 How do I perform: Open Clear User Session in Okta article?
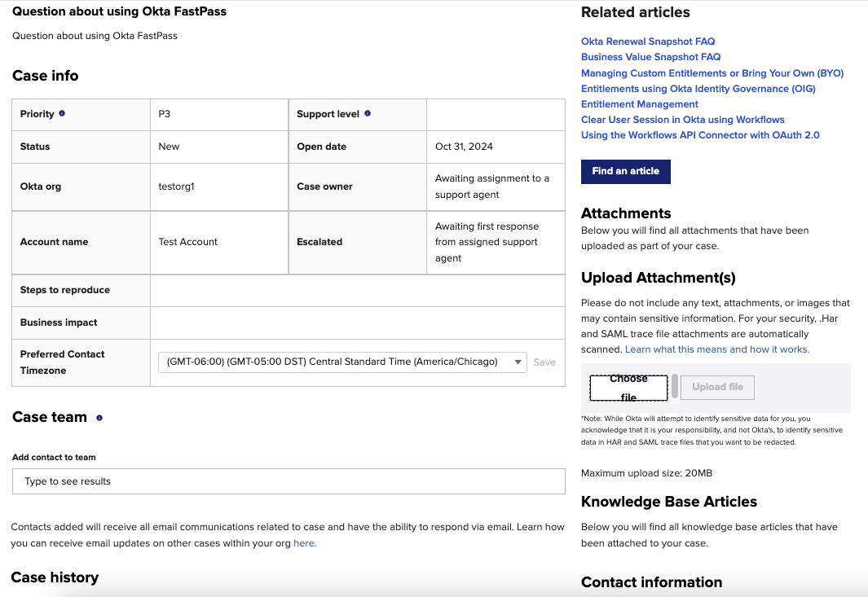click(682, 120)
